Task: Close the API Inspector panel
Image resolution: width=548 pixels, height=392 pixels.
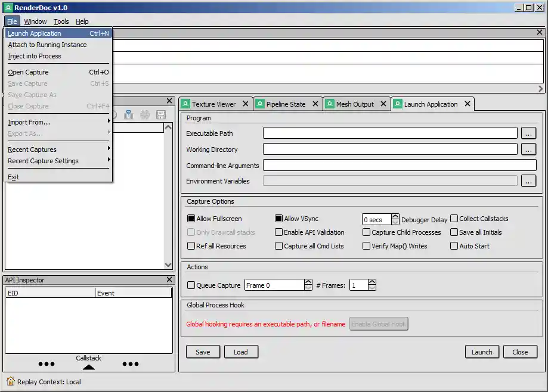Action: coord(169,280)
